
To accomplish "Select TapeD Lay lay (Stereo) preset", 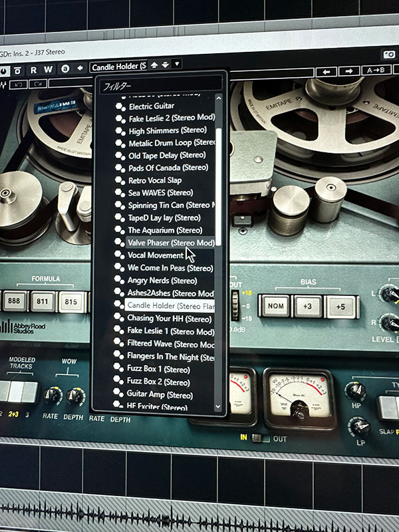I will click(165, 218).
